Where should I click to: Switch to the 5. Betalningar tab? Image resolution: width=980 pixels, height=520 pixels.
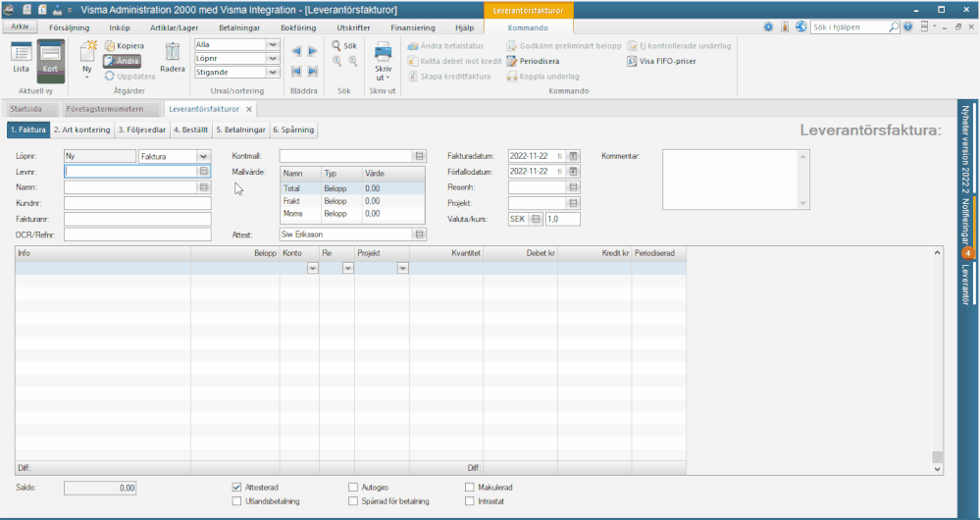click(x=240, y=130)
